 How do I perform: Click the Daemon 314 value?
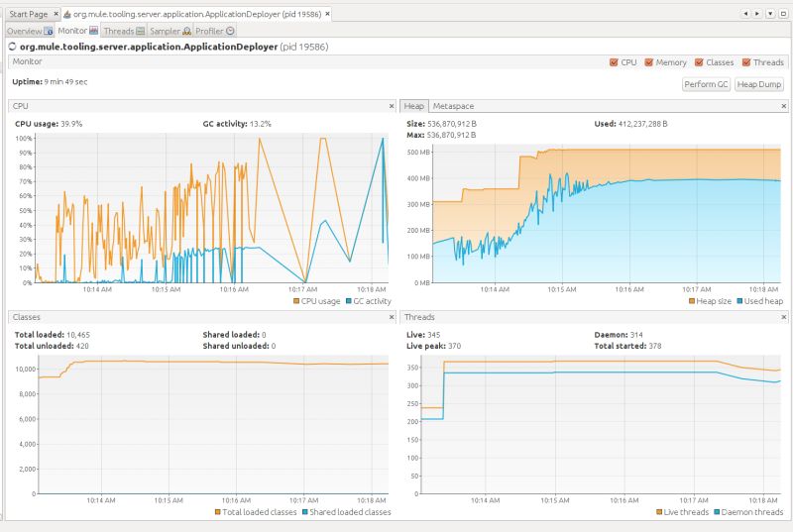coord(636,335)
